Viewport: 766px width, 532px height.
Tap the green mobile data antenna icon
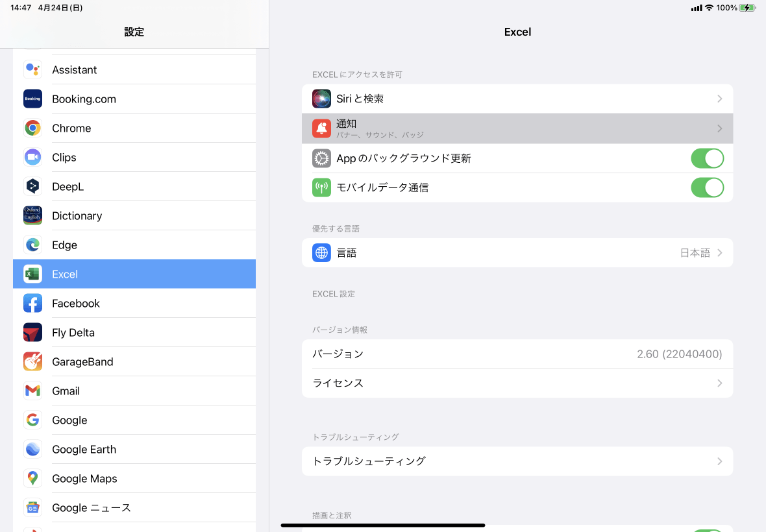tap(321, 187)
